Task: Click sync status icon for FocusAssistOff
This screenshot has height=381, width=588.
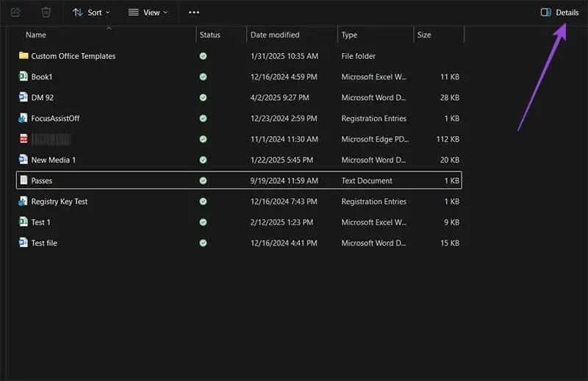Action: tap(203, 118)
